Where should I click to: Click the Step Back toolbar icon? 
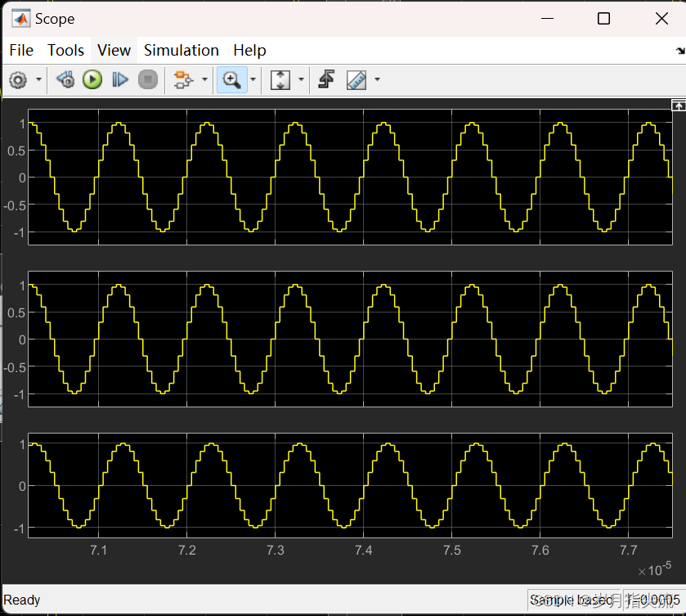(x=65, y=80)
